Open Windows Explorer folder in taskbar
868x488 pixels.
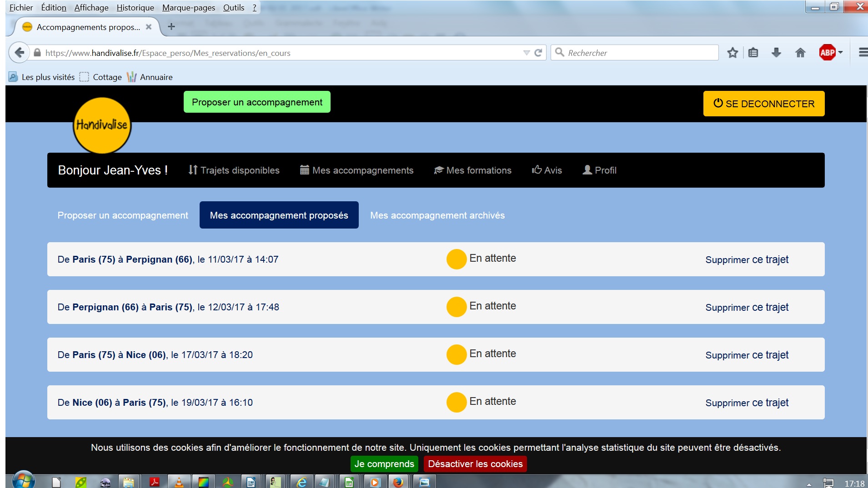[129, 482]
